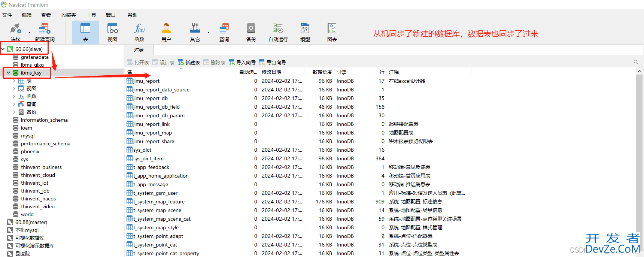Open the 编辑 menu

(27, 15)
